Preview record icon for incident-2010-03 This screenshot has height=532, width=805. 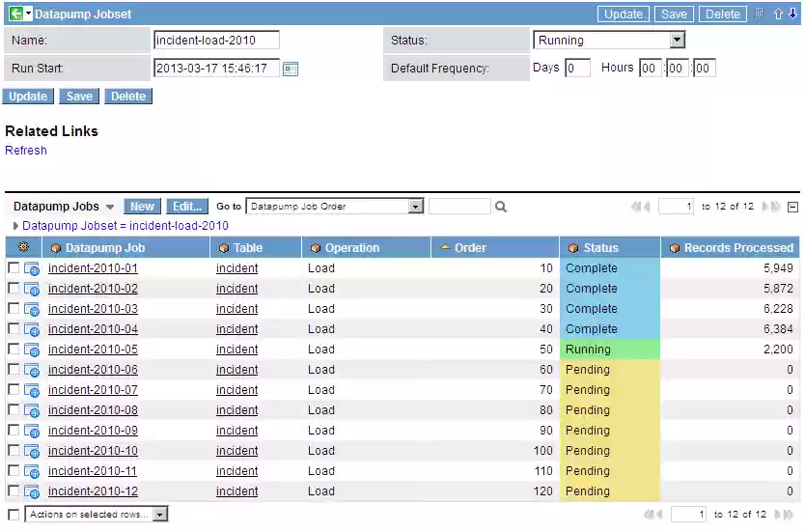click(32, 309)
